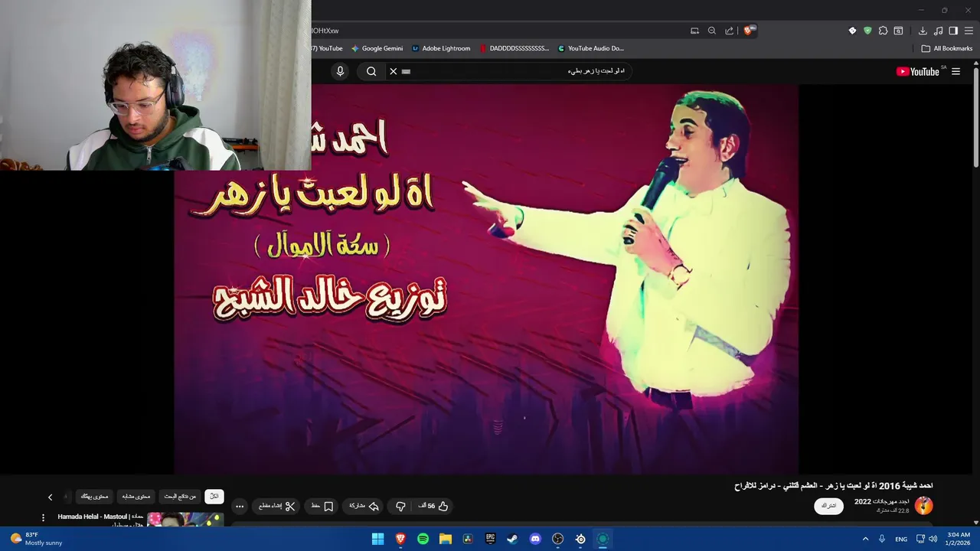Viewport: 980px width, 551px height.
Task: Select the محتوى مشابه filter chip
Action: (x=136, y=496)
